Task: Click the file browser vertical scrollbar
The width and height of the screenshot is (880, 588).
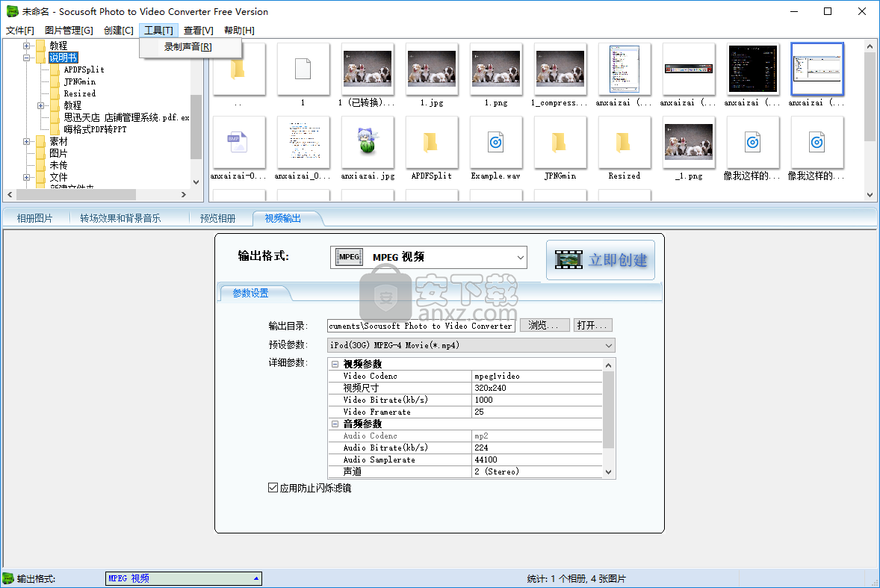Action: [x=870, y=120]
